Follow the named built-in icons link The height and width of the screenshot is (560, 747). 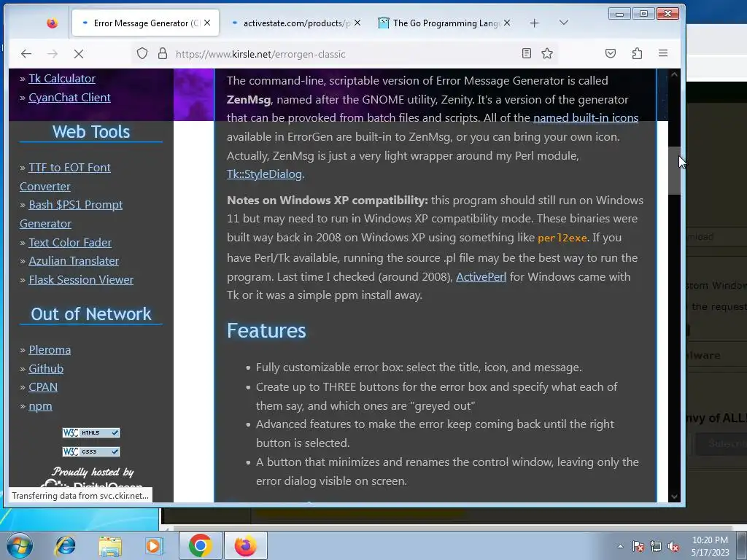586,117
